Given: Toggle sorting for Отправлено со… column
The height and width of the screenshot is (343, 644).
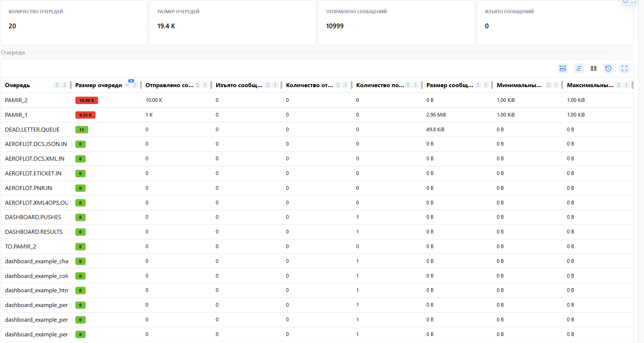Looking at the screenshot, I should (197, 85).
